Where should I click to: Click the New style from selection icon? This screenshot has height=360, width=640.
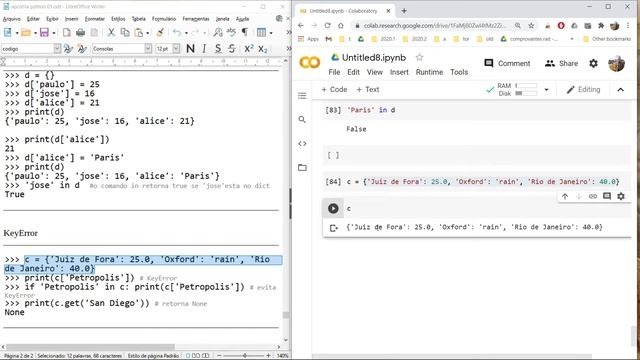pyautogui.click(x=82, y=49)
